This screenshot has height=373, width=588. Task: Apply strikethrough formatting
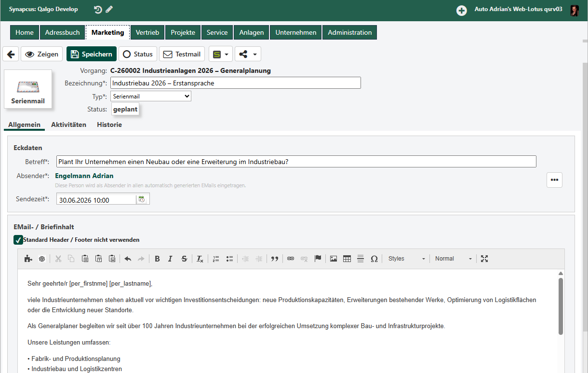click(184, 259)
